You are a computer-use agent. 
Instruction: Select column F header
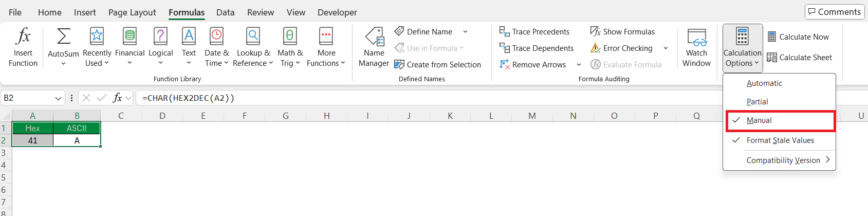click(x=244, y=116)
